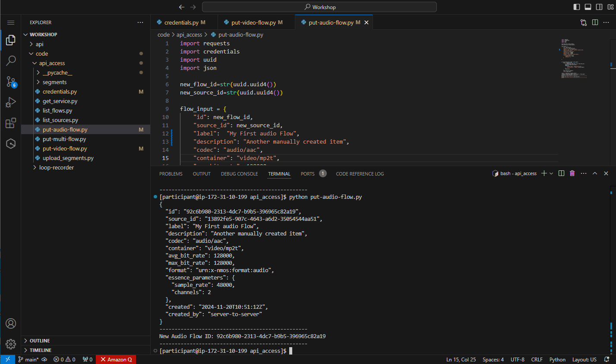Open forwarded ports indicator showing 0
This screenshot has height=364, width=616.
coord(88,359)
